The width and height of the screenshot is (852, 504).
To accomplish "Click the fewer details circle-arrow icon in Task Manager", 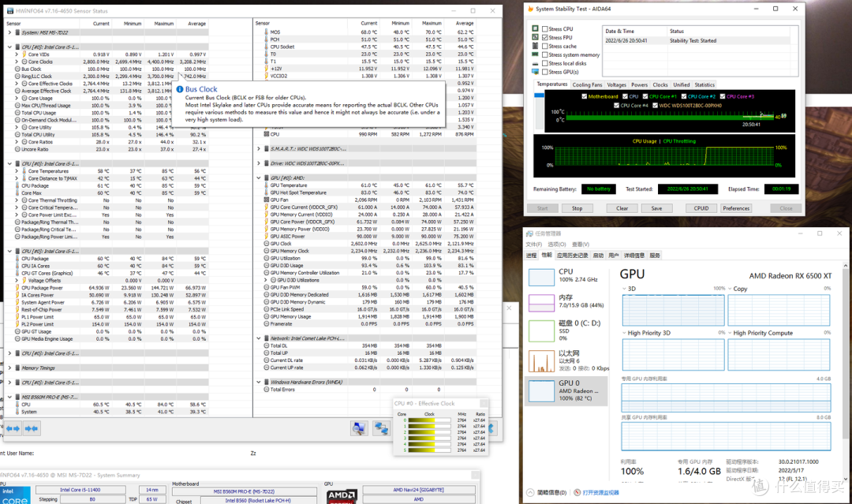I will pyautogui.click(x=530, y=493).
